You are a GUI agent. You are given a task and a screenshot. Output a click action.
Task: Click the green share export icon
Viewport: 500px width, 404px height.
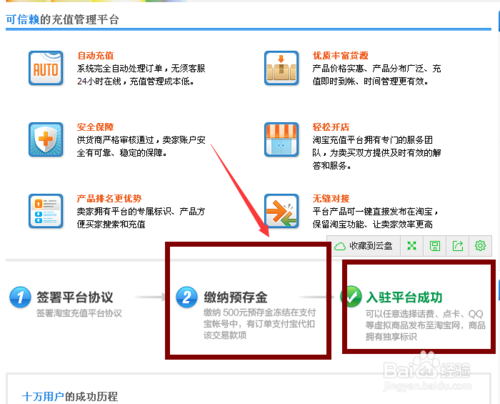point(458,246)
